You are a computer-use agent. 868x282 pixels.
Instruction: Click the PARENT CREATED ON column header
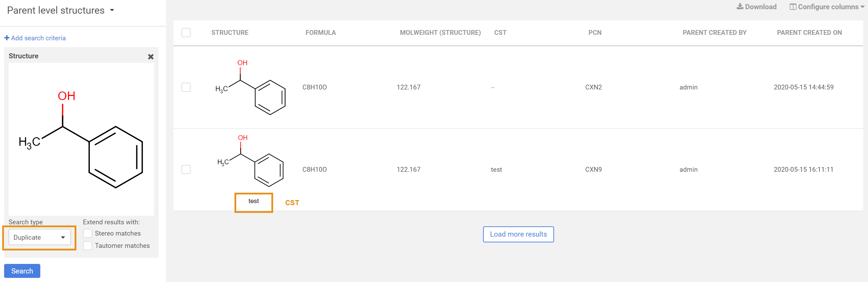point(809,33)
